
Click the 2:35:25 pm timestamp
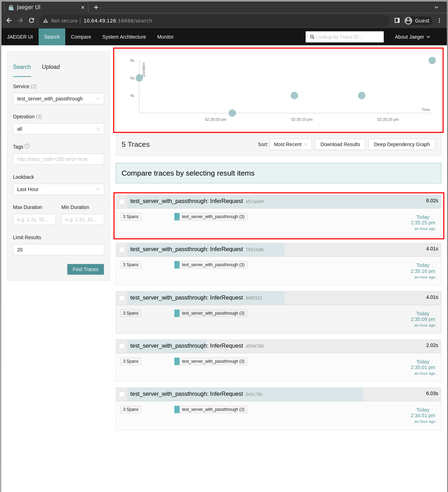(423, 223)
